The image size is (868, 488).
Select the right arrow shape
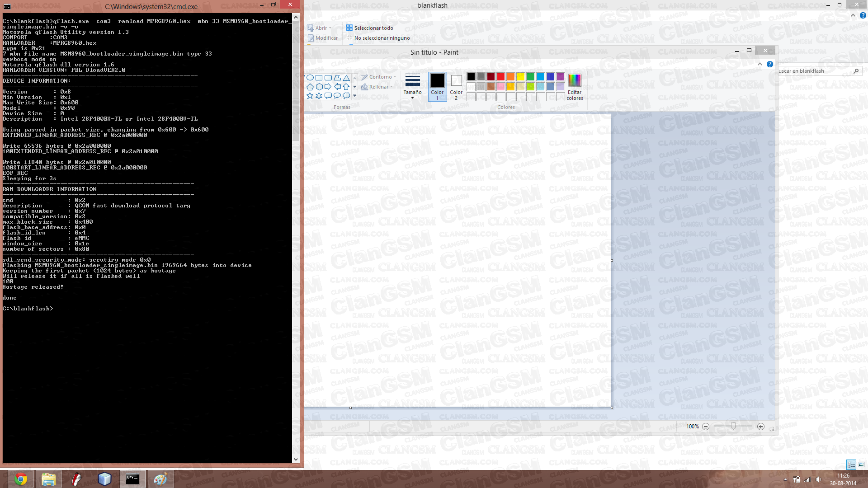328,87
